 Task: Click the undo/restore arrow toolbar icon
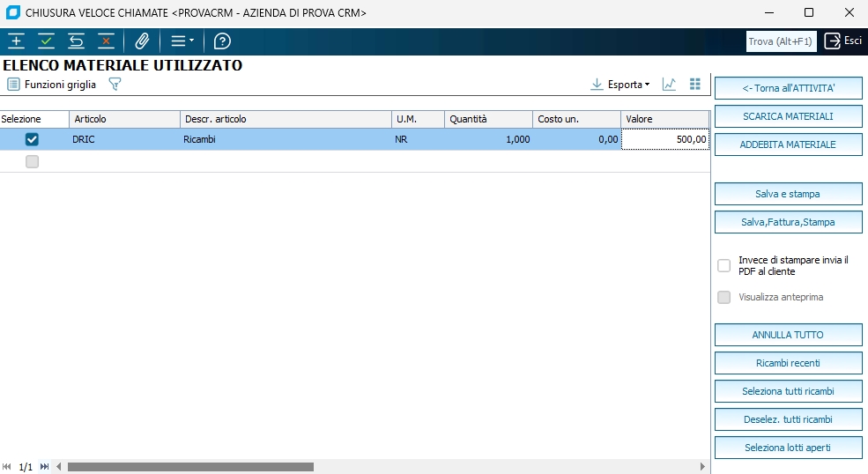point(76,41)
